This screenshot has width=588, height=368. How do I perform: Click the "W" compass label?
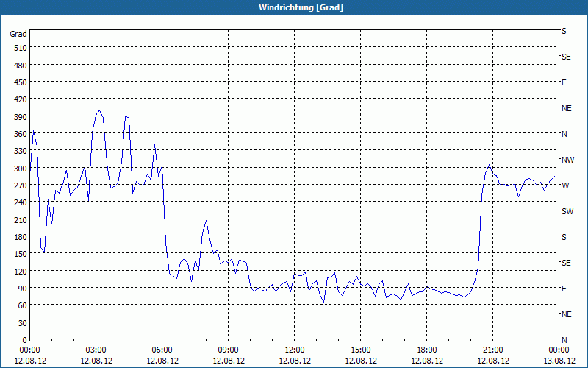[x=564, y=185]
